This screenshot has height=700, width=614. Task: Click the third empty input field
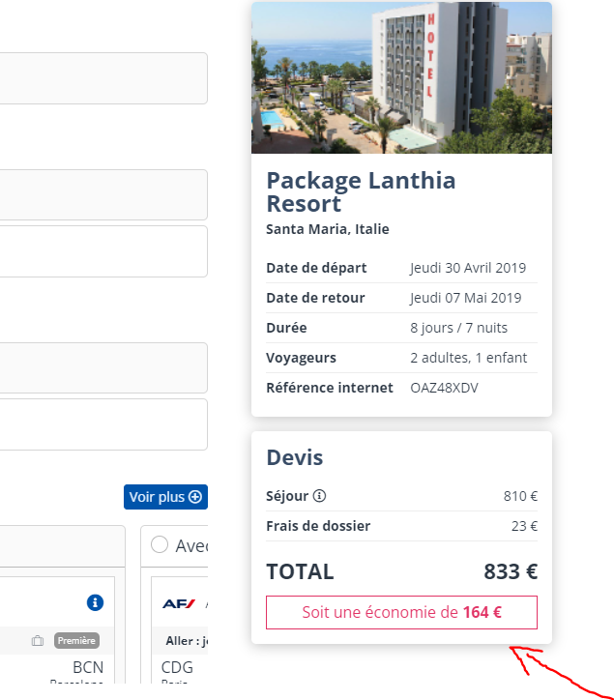(103, 251)
